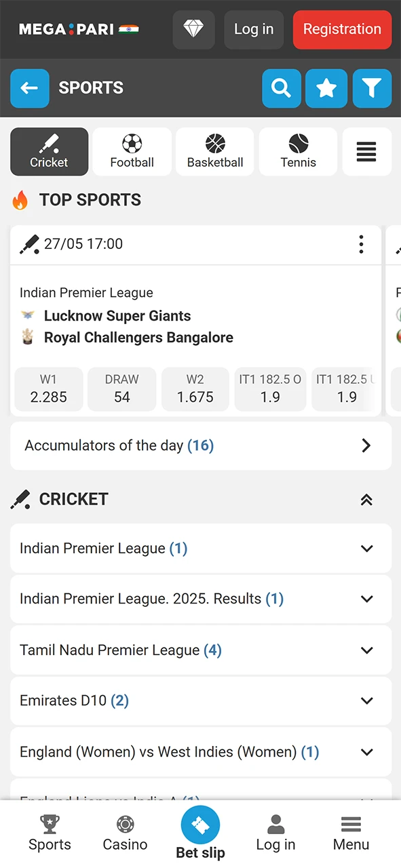Open Accumulators of the day
The image size is (401, 868).
(201, 446)
